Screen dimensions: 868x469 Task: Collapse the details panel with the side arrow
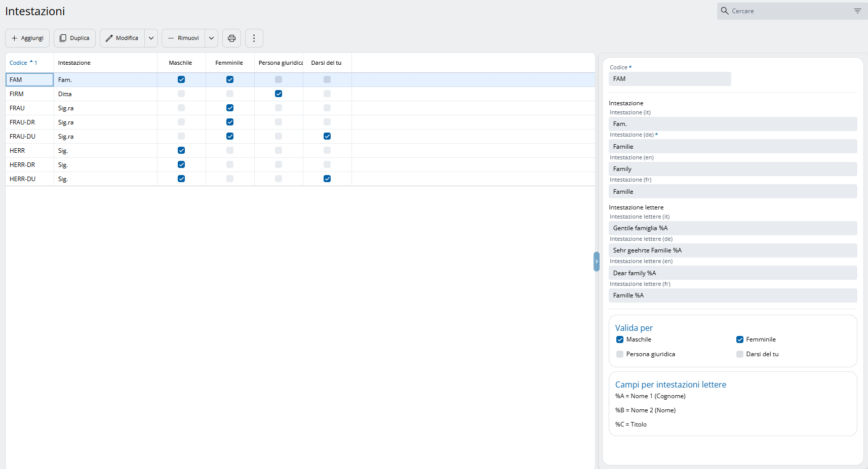pos(597,262)
